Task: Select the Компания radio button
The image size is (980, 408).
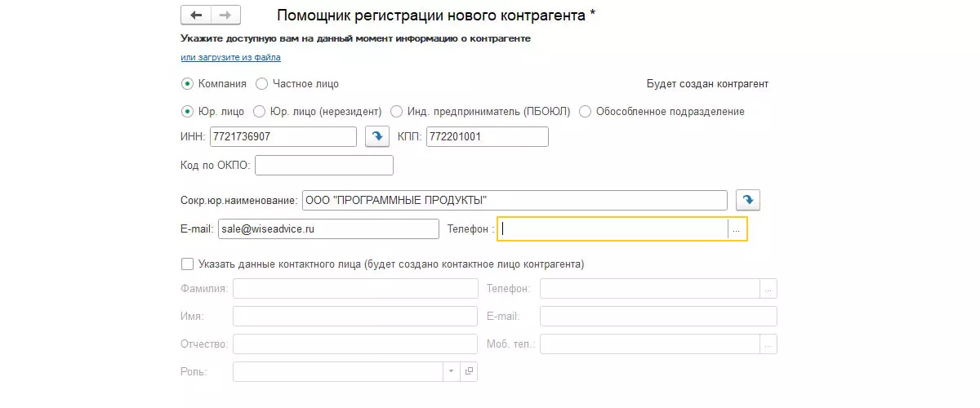Action: [x=188, y=83]
